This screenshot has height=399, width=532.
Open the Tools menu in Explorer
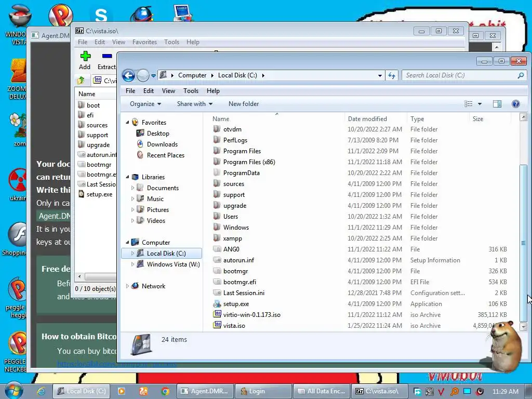[x=191, y=91]
